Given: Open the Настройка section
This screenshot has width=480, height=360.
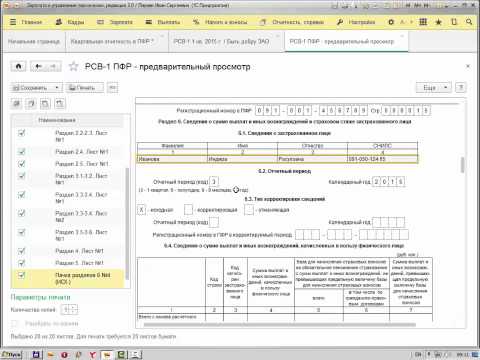Looking at the screenshot, I should (x=356, y=22).
